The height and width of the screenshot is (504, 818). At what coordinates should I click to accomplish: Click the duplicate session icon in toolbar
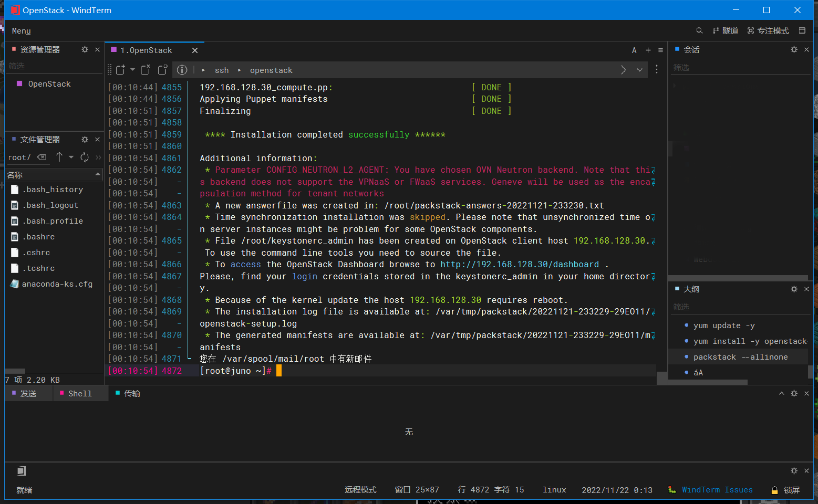[163, 70]
